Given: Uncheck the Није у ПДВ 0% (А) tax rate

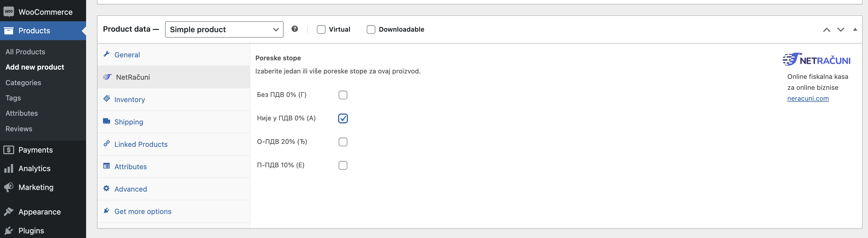Looking at the screenshot, I should (x=343, y=118).
